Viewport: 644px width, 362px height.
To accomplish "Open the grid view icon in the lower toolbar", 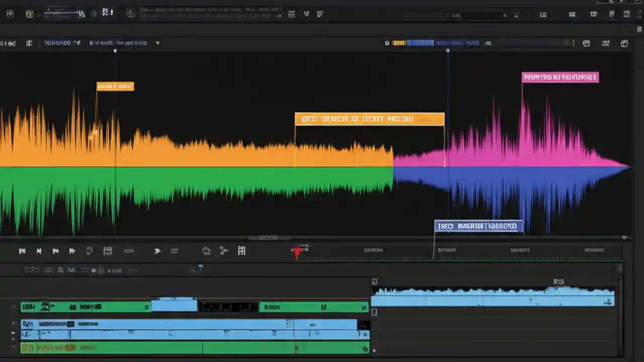I will [242, 250].
